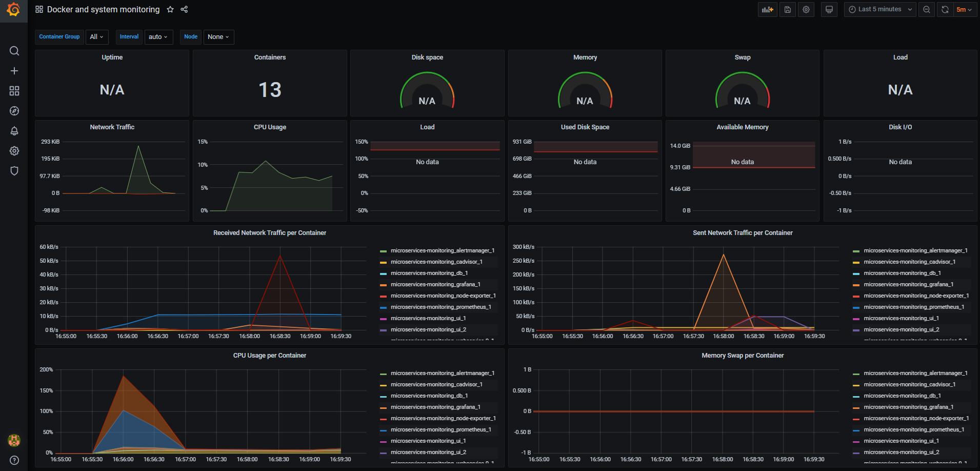Open the Container Group All dropdown

click(x=96, y=37)
